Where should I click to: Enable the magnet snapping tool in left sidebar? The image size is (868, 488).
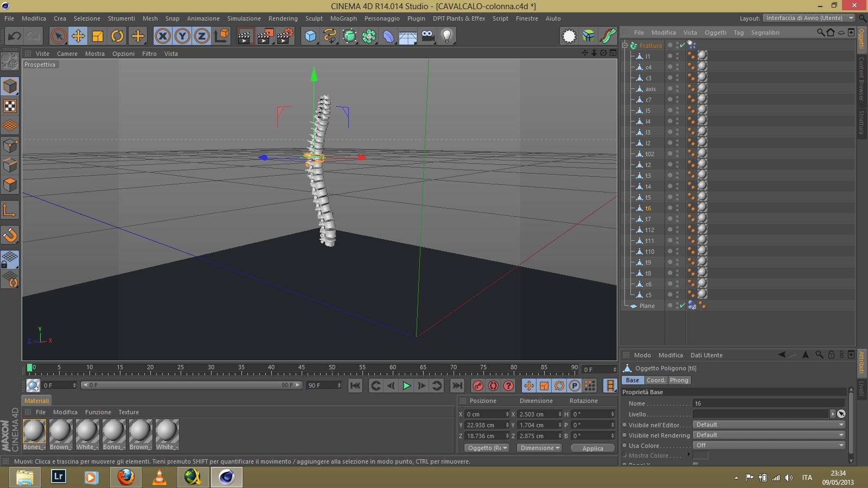pyautogui.click(x=10, y=235)
